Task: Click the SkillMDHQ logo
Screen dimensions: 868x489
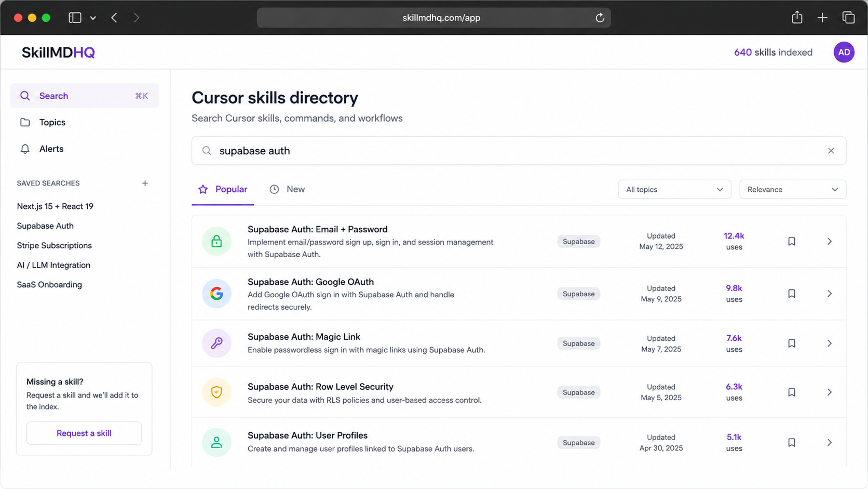Action: pos(58,52)
